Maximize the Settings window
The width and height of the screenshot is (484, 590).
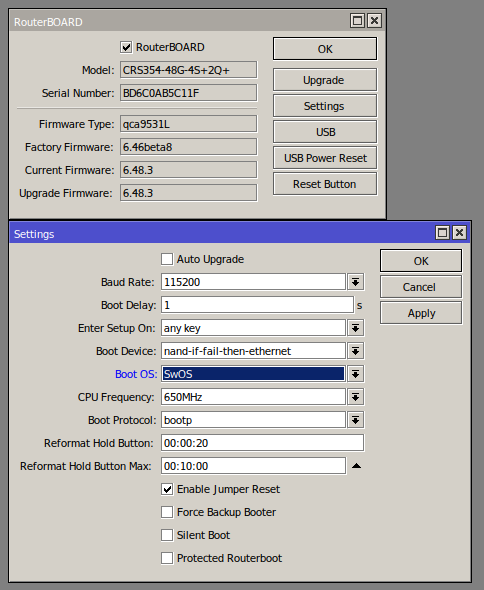coord(442,233)
